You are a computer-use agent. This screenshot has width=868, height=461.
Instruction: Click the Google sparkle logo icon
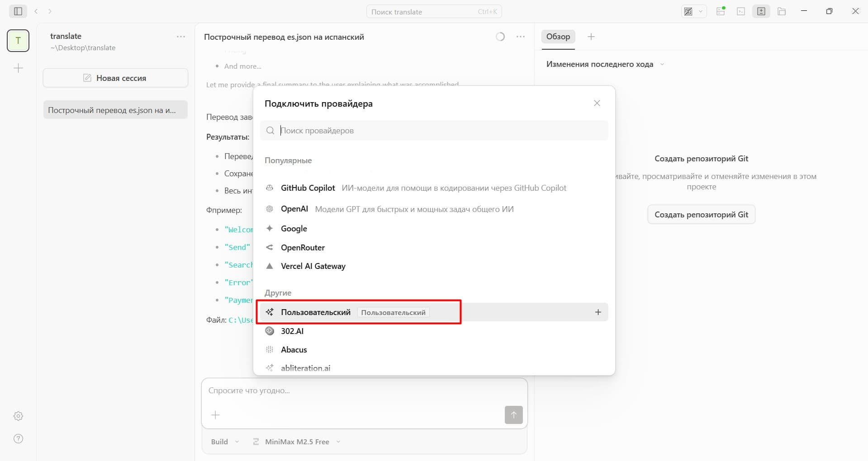pos(270,228)
